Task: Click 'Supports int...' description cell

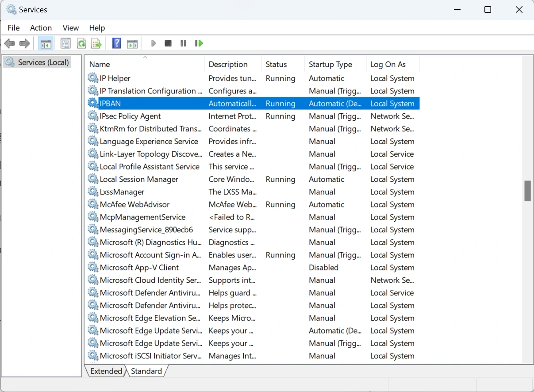Action: click(x=232, y=280)
